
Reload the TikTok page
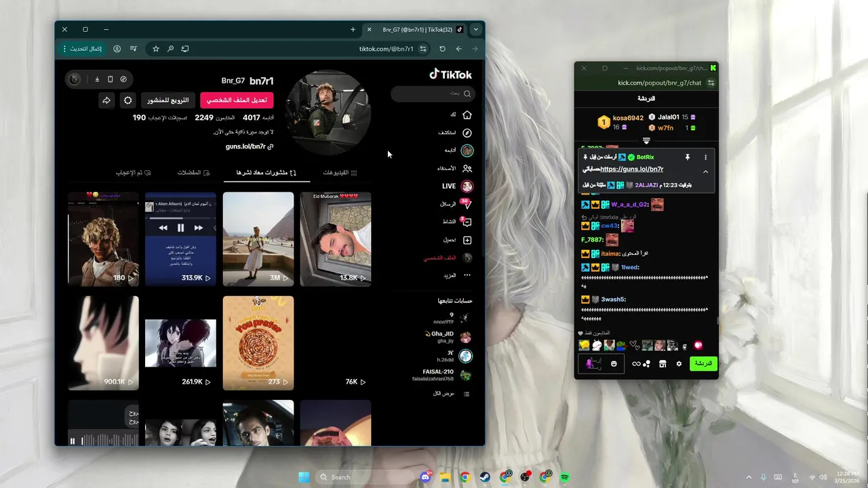point(442,49)
